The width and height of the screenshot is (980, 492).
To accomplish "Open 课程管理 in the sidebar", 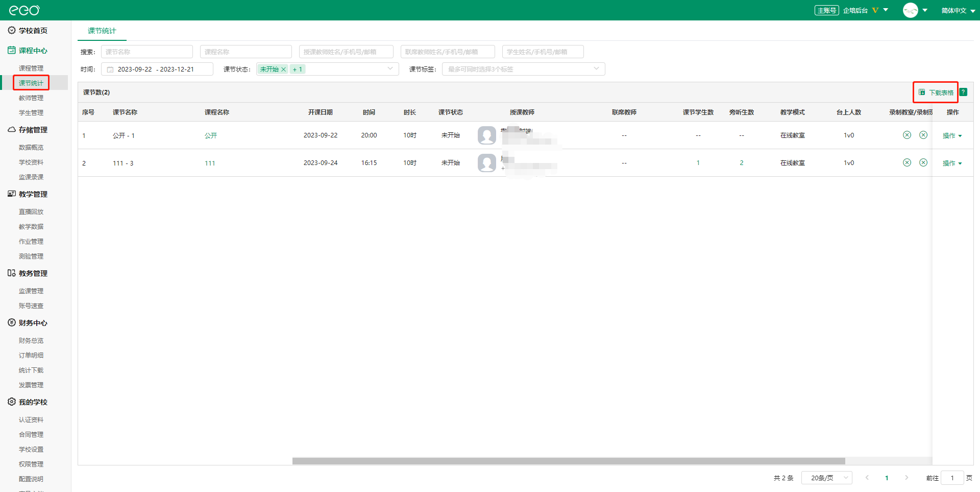I will tap(31, 68).
